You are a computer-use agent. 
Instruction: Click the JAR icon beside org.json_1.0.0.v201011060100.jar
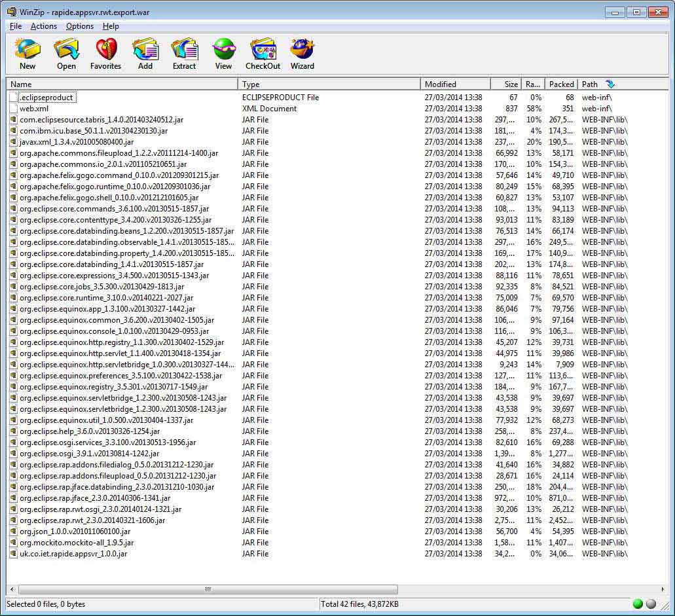pos(13,531)
